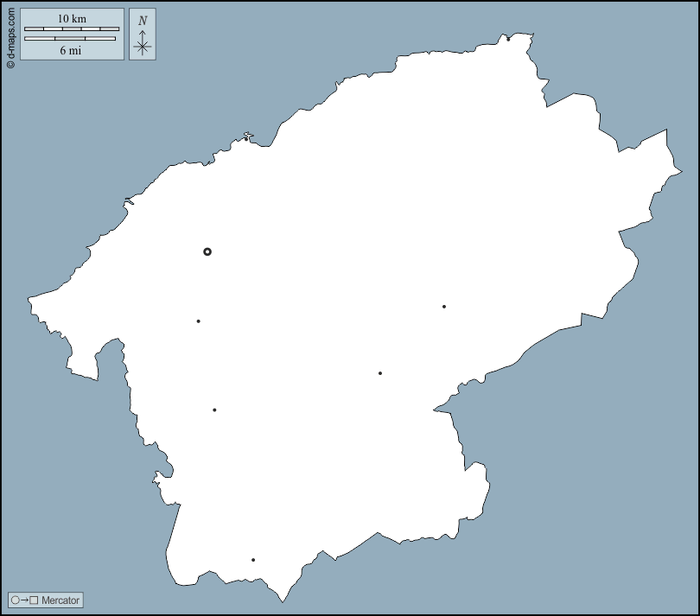Screen dimensions: 700x616
Task: Click the Mercator projection label text
Action: coord(60,600)
